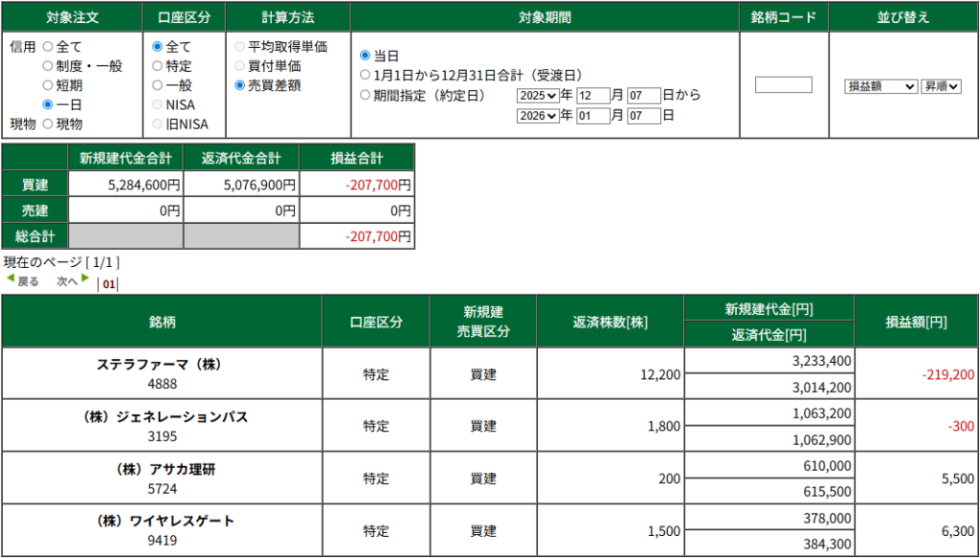
Task: Open the 昇順 sort order dropdown
Action: pyautogui.click(x=941, y=86)
